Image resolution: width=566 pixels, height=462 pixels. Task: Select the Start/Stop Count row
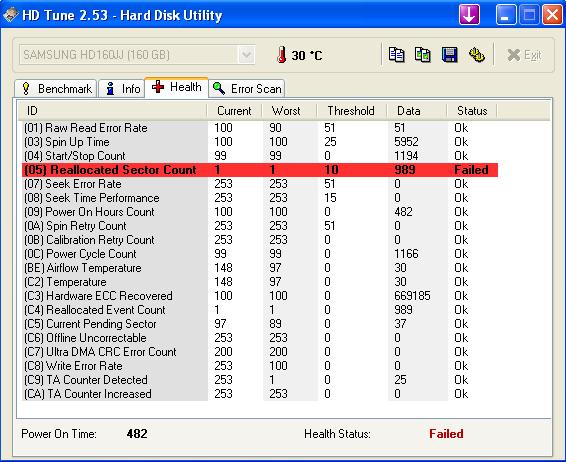tap(260, 156)
